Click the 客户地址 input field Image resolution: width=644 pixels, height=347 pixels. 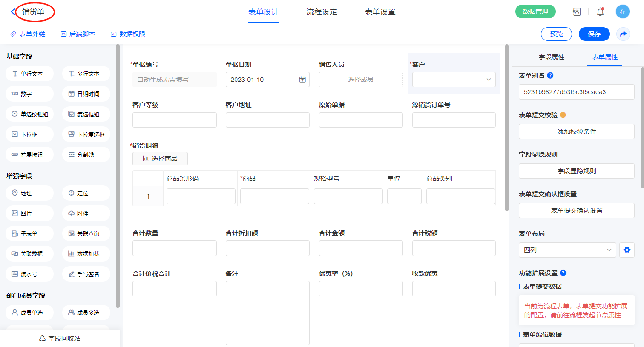point(267,120)
